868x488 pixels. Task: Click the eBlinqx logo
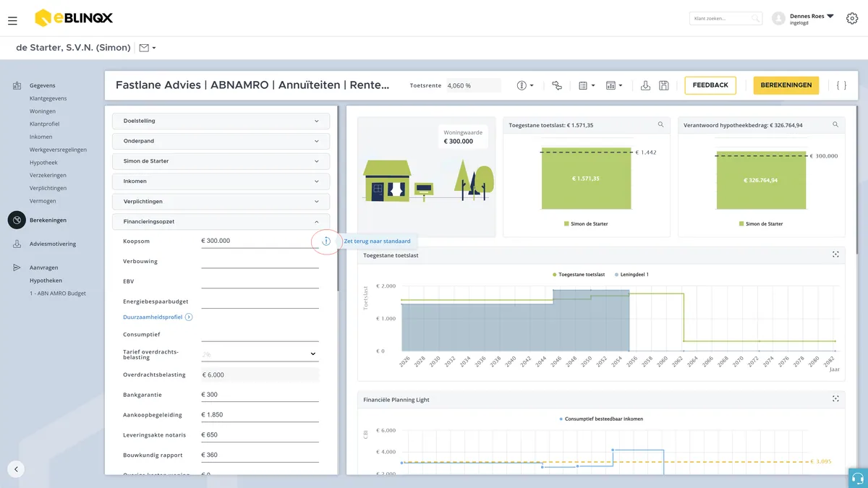(74, 18)
